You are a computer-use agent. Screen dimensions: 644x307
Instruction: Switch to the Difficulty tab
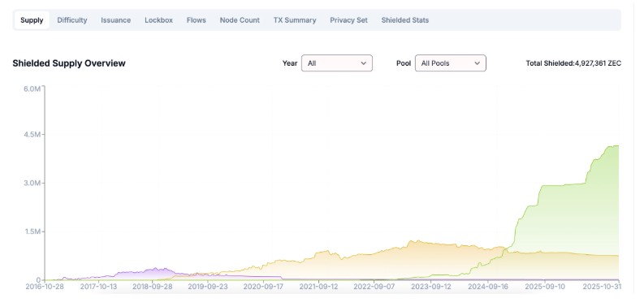pyautogui.click(x=72, y=20)
